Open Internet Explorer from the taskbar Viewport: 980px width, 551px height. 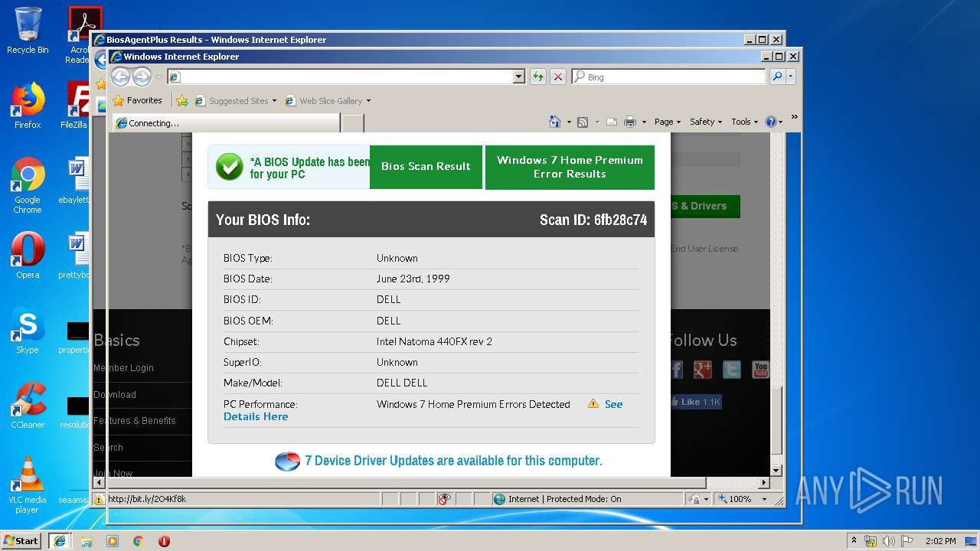pos(60,540)
